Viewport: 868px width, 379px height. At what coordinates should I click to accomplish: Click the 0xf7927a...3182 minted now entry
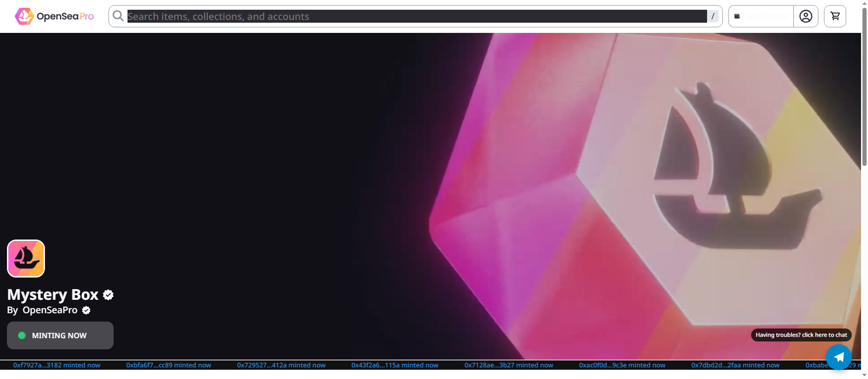(57, 365)
